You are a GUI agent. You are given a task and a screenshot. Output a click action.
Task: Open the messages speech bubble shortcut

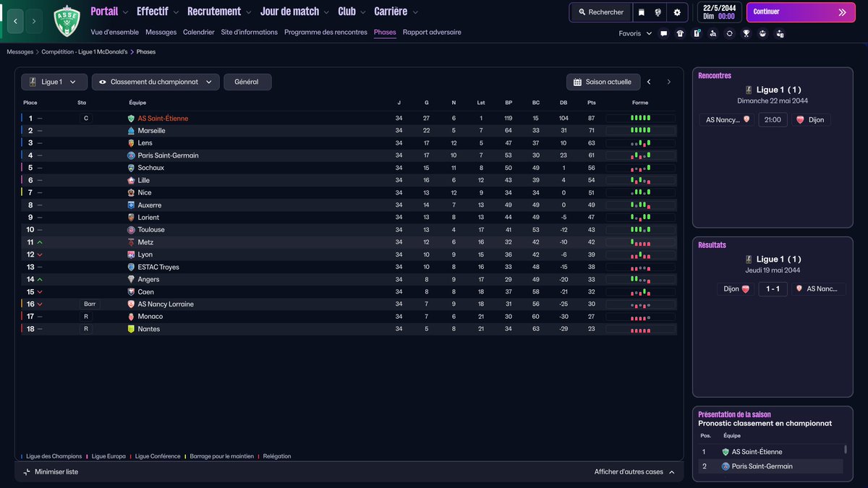(x=663, y=33)
